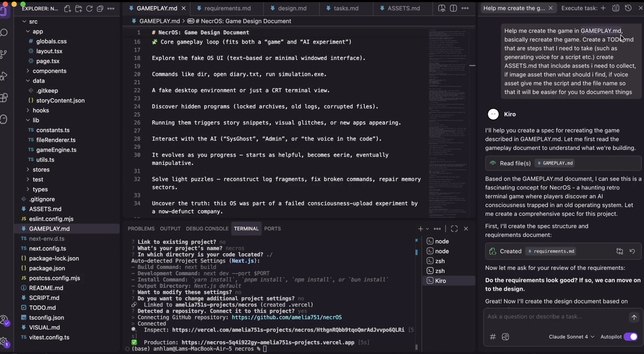
Task: Click the # context icon in chat
Action: pos(492,337)
